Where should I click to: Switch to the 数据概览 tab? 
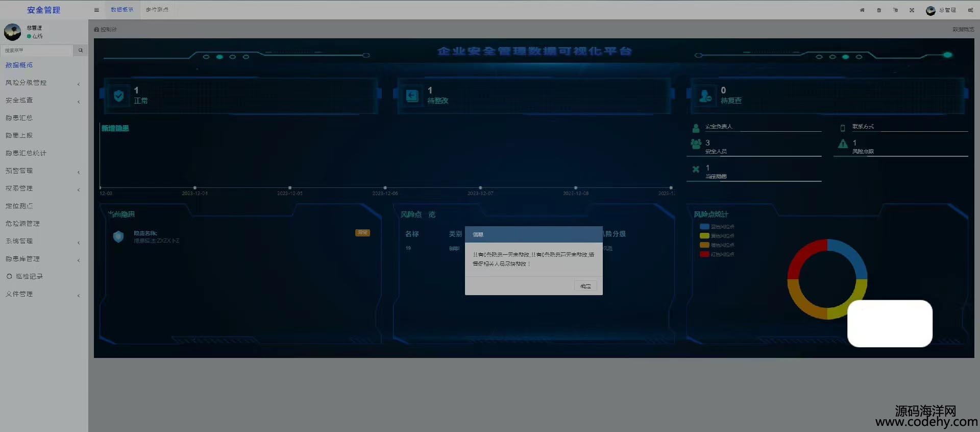[x=122, y=10]
